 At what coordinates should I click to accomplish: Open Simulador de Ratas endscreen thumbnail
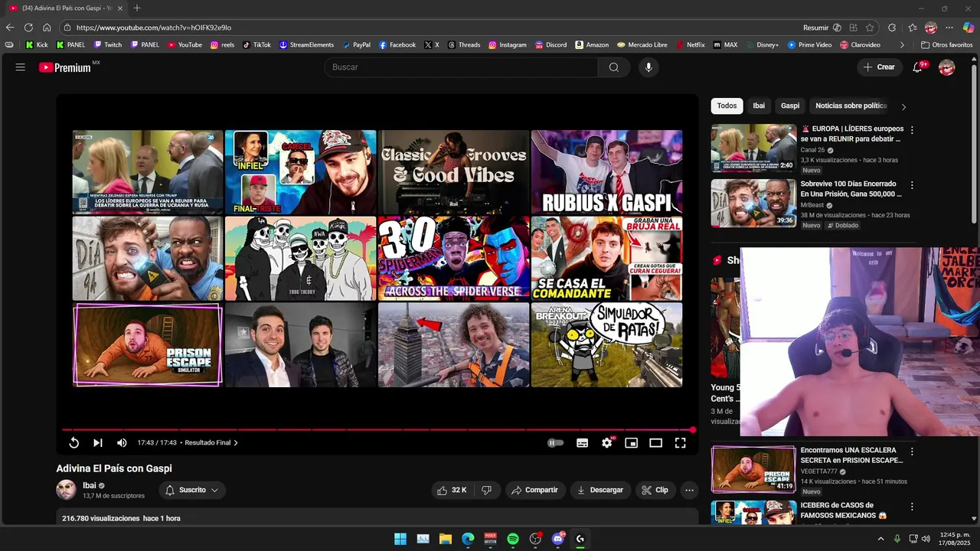click(607, 344)
